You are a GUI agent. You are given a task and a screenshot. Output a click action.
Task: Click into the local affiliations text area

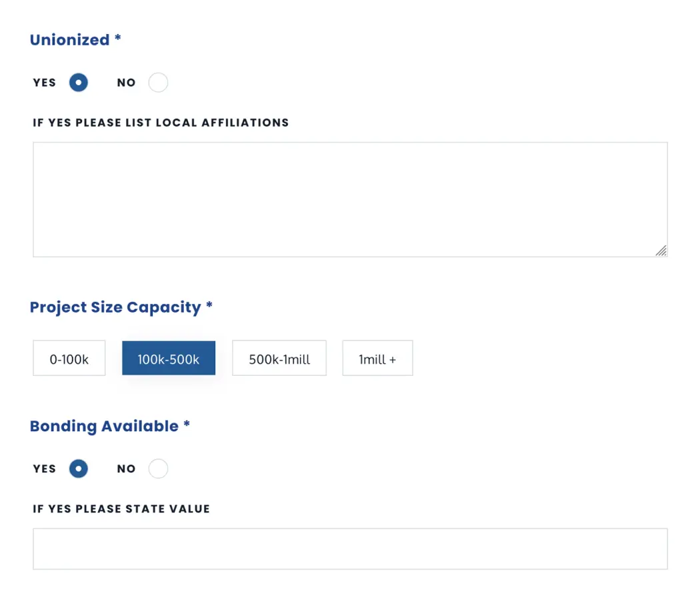click(x=350, y=199)
